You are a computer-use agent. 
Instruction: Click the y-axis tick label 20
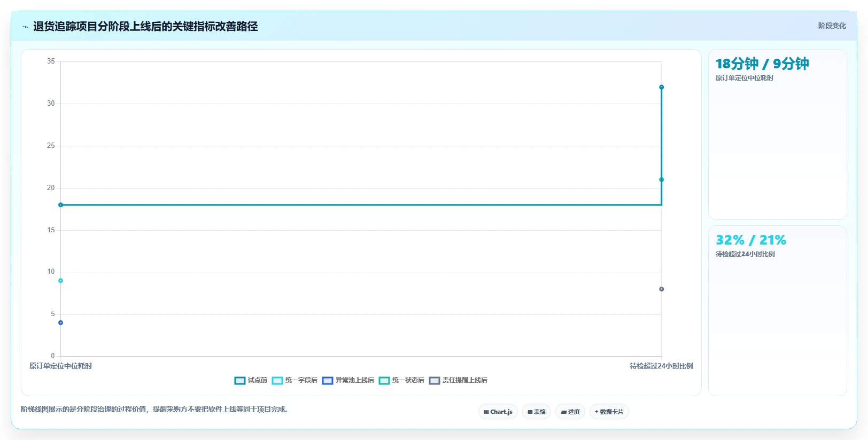51,188
